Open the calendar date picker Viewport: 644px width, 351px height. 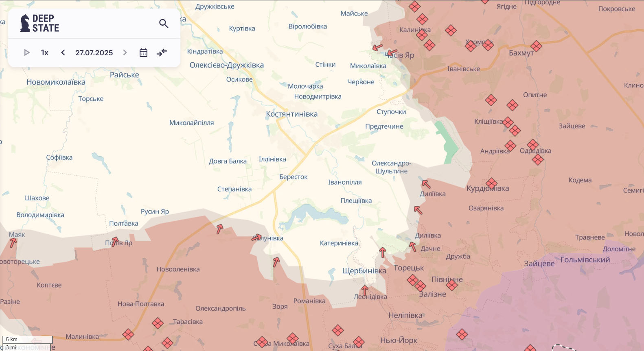(x=143, y=52)
